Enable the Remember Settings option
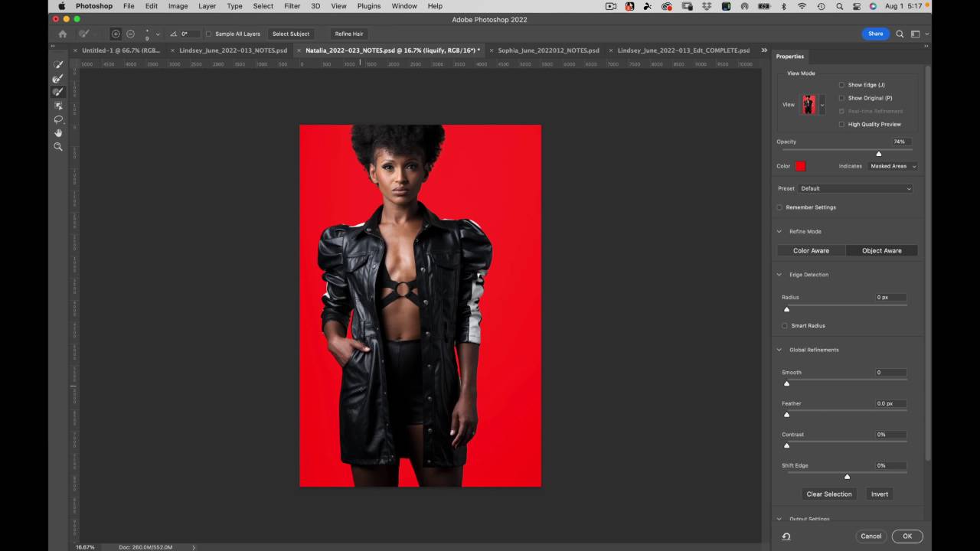 (779, 207)
